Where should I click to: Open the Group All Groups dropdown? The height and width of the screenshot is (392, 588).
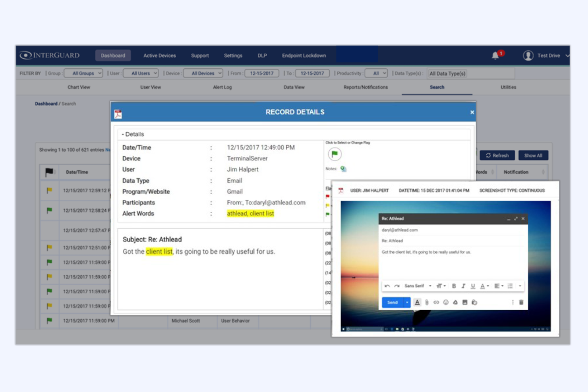tap(83, 73)
